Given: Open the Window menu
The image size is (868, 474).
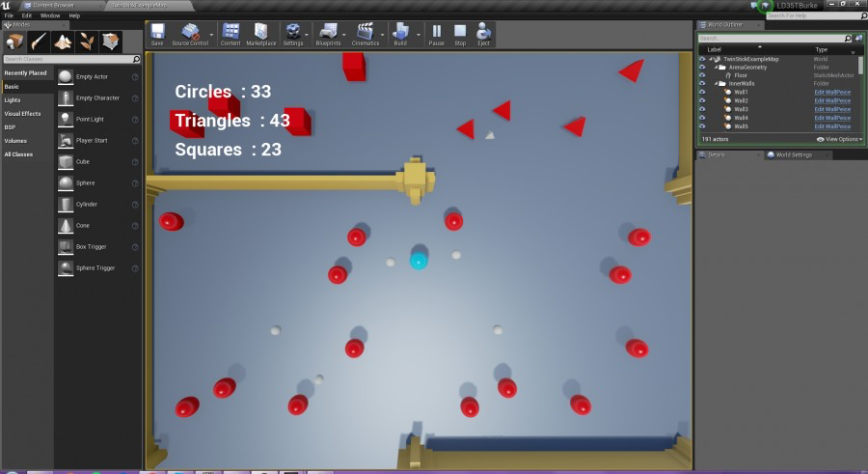Looking at the screenshot, I should (50, 15).
